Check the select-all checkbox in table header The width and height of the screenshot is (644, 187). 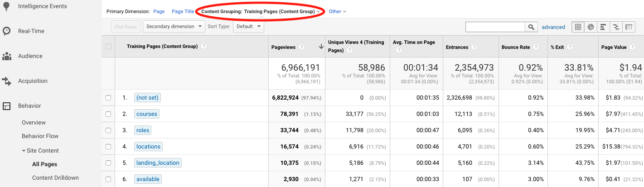(x=108, y=47)
